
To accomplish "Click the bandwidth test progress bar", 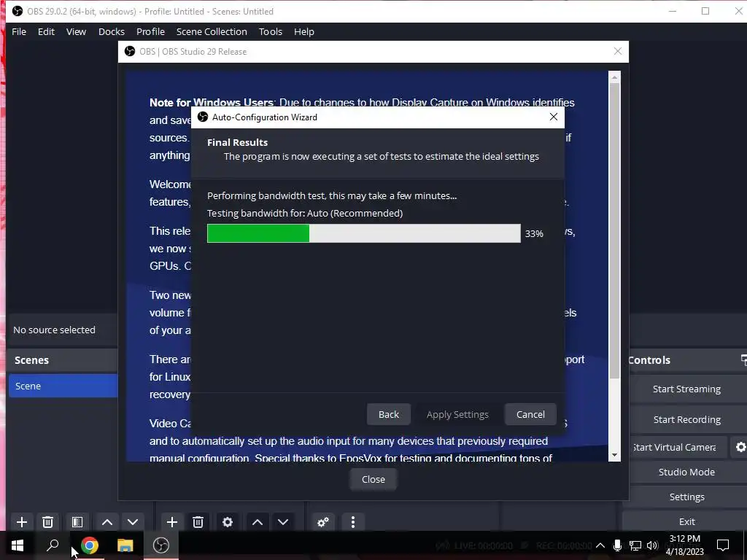I will (364, 233).
